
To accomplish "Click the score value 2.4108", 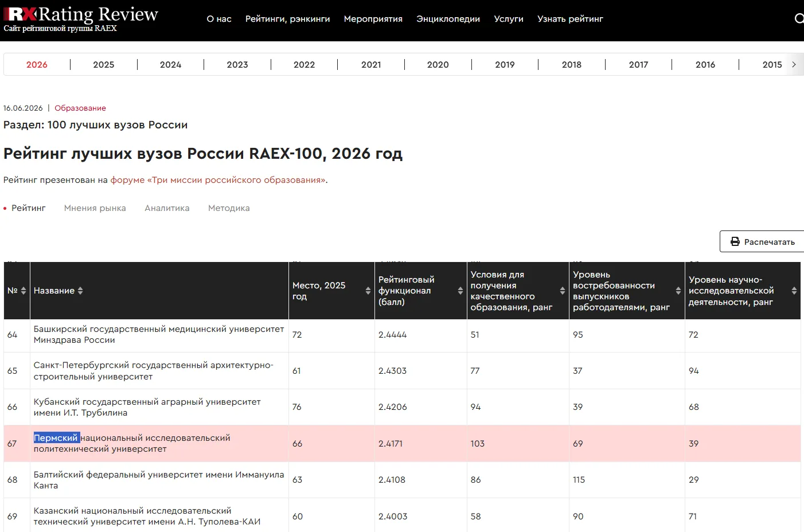I will point(392,480).
